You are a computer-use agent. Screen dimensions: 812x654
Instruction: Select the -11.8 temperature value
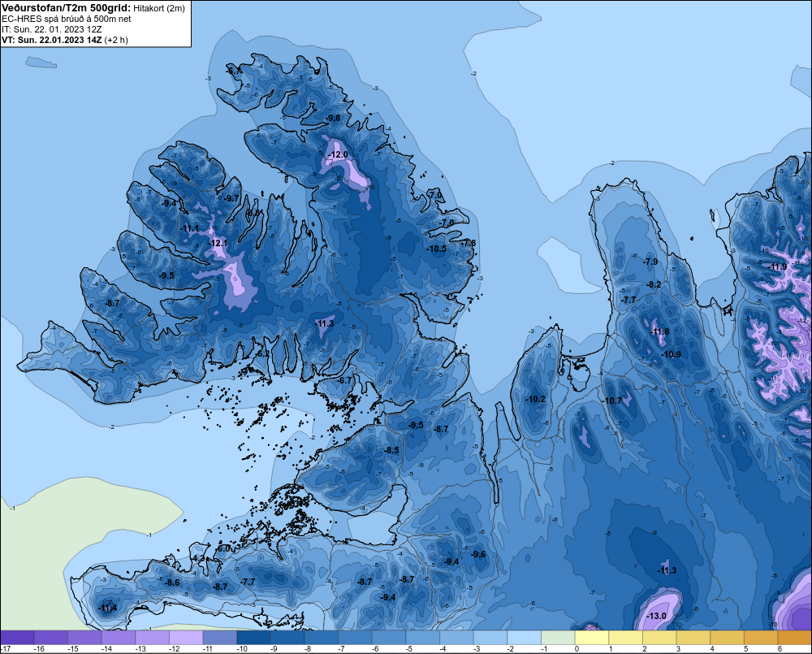pyautogui.click(x=659, y=331)
